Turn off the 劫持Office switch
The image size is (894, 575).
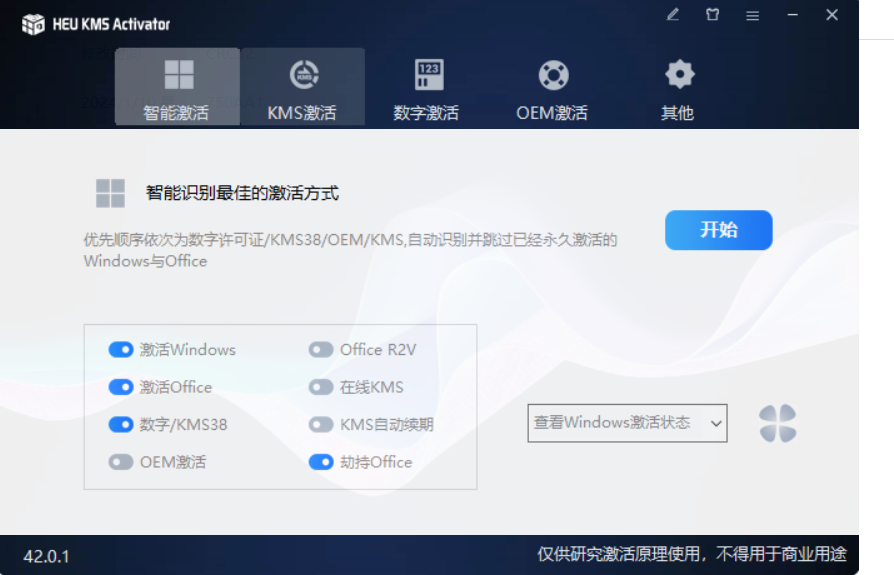point(321,462)
